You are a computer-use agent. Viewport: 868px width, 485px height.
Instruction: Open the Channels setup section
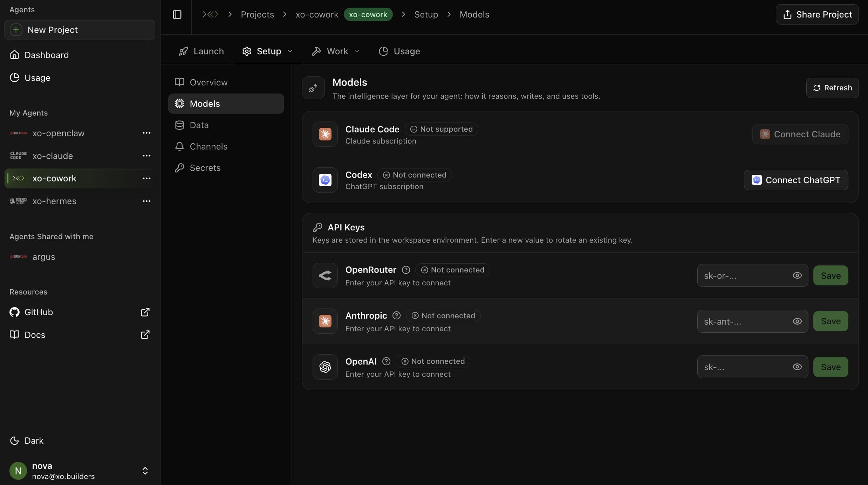[x=226, y=146]
